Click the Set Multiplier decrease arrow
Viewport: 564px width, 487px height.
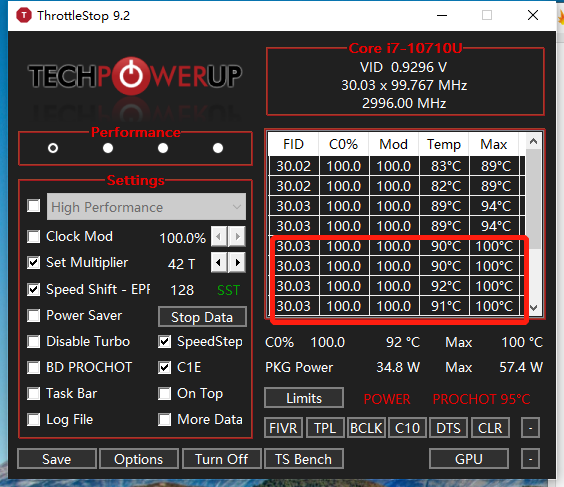tap(219, 263)
